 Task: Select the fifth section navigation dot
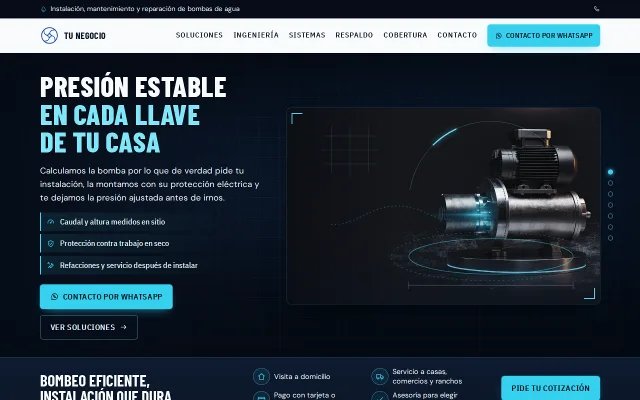tap(611, 216)
